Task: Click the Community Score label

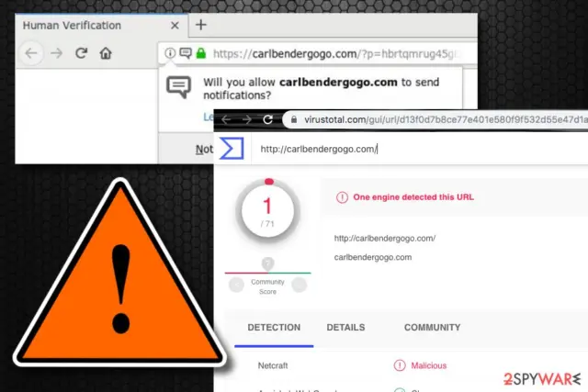Action: [x=267, y=286]
